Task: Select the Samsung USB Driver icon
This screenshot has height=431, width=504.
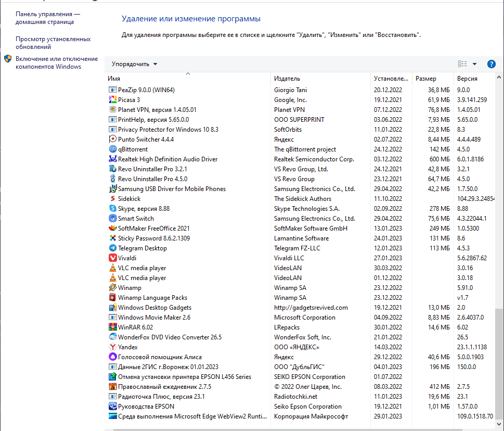Action: 112,189
